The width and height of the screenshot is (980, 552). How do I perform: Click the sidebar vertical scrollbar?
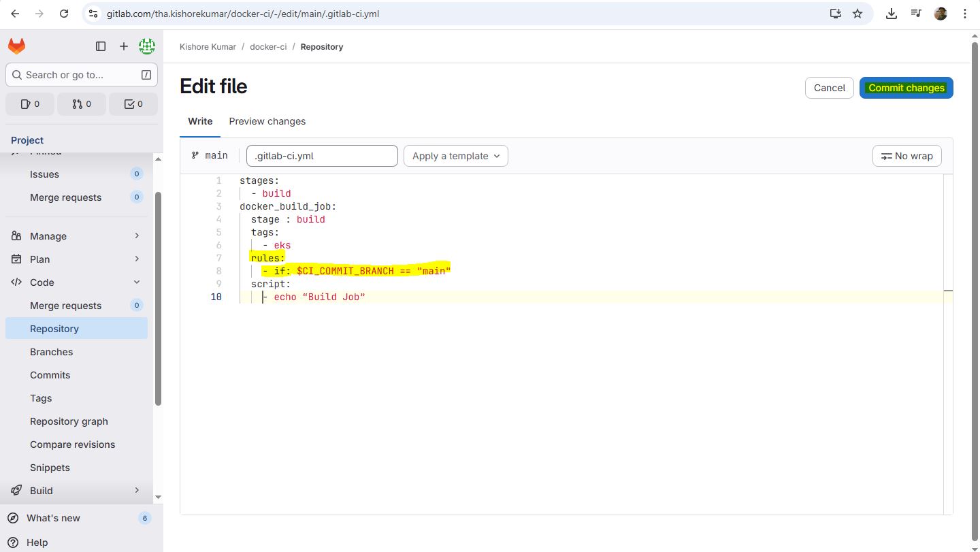[x=159, y=299]
